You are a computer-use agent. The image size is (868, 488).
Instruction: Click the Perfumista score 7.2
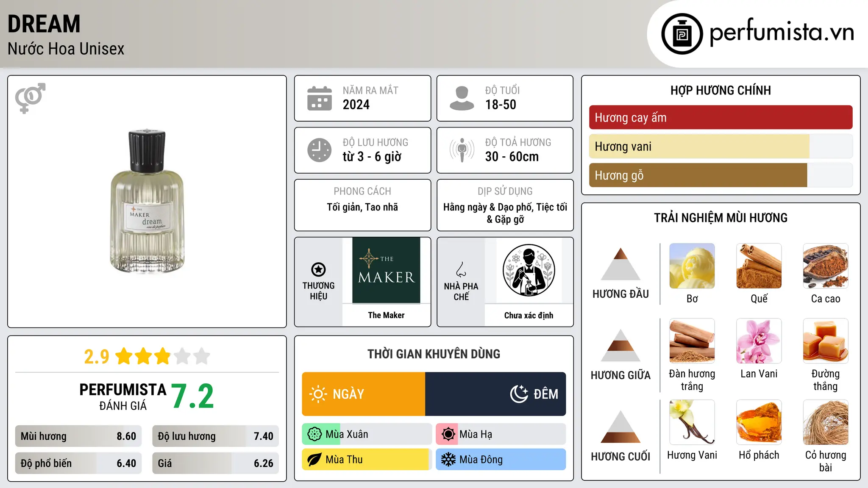pyautogui.click(x=193, y=396)
